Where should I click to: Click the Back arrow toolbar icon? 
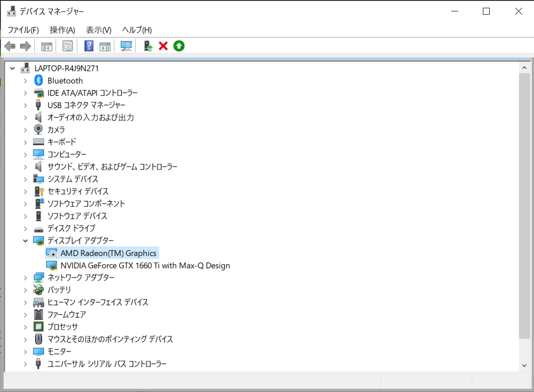(10, 46)
